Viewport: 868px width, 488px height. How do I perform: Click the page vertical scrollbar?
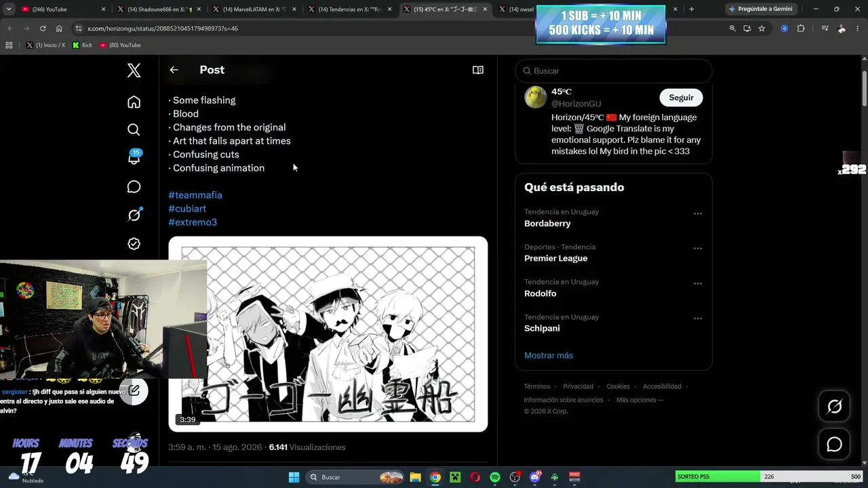pos(864,88)
